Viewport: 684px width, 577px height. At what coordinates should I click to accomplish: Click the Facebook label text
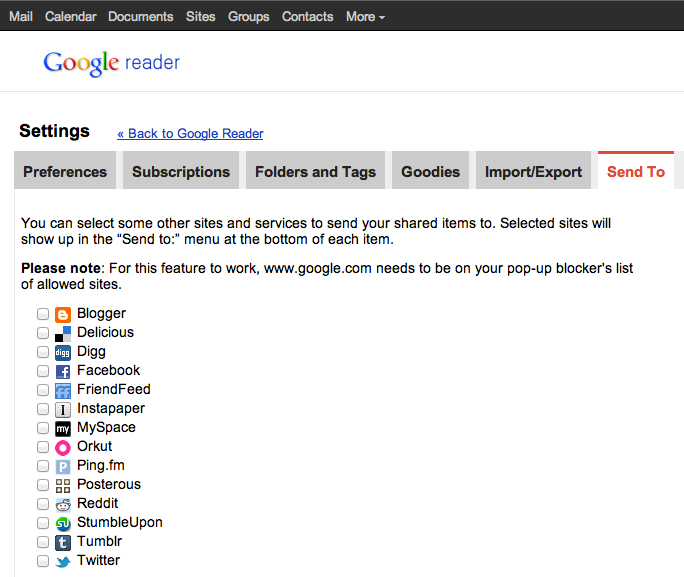click(109, 370)
